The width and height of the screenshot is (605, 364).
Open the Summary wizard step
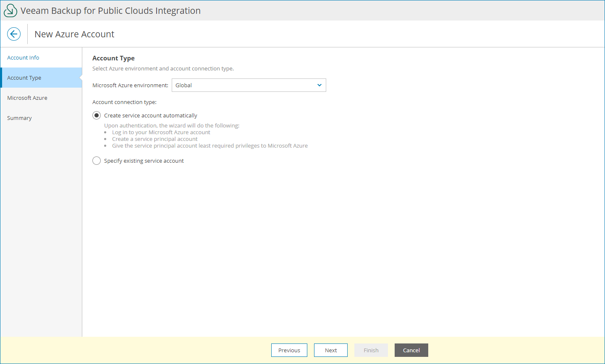click(19, 118)
